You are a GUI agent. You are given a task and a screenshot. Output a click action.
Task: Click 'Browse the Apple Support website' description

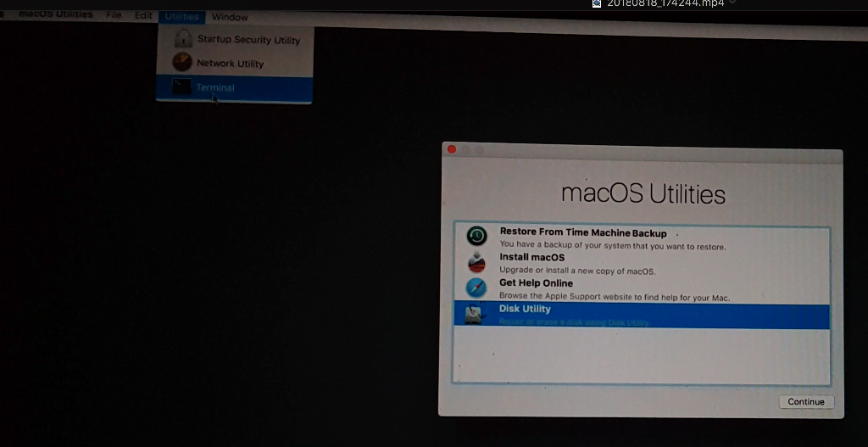point(615,298)
